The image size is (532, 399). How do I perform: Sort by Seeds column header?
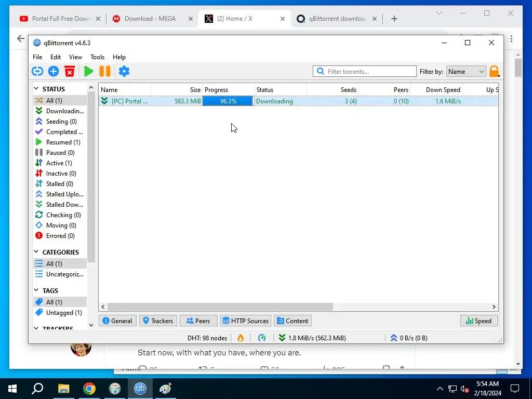click(332, 89)
